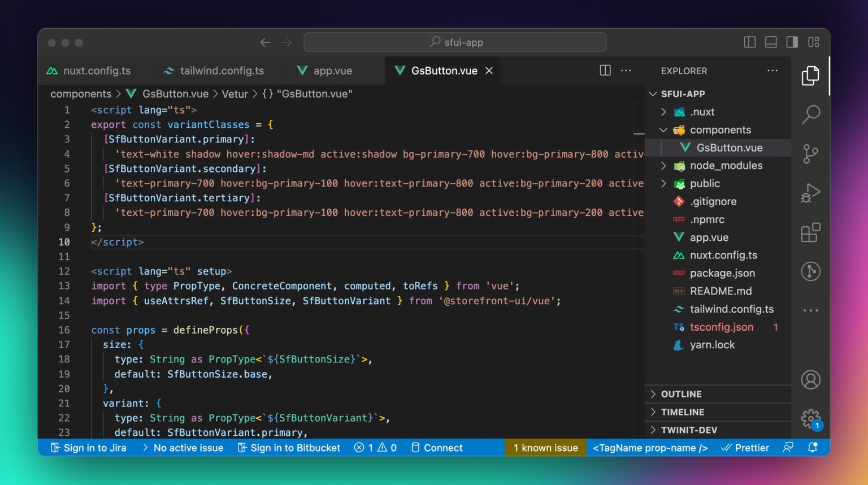Viewport: 868px width, 485px height.
Task: Click No active issue status item
Action: tap(183, 448)
